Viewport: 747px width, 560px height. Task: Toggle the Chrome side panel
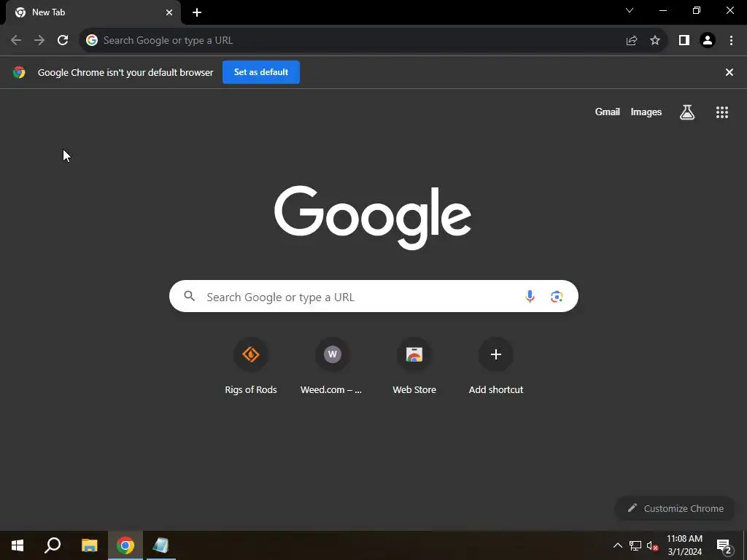tap(684, 41)
